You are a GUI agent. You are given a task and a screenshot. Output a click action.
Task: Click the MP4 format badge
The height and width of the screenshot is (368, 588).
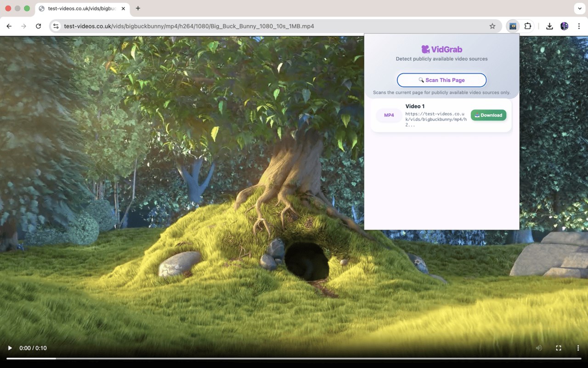[389, 115]
